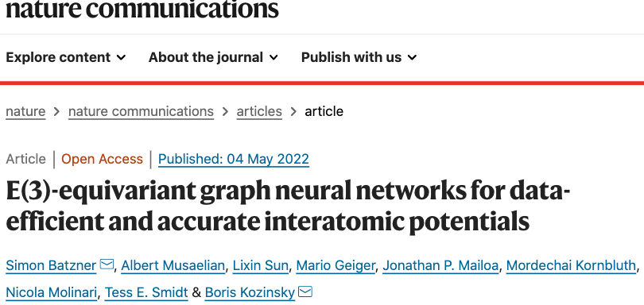Open the About the journal menu
This screenshot has width=644, height=305.
click(x=213, y=57)
